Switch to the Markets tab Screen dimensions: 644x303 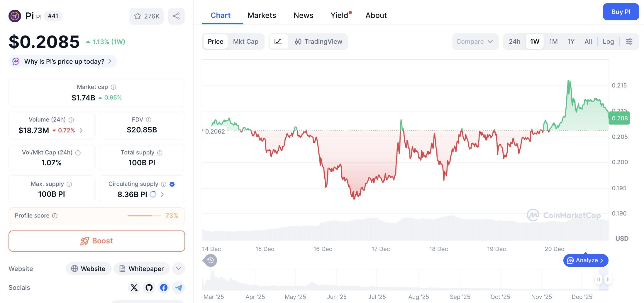tap(262, 15)
